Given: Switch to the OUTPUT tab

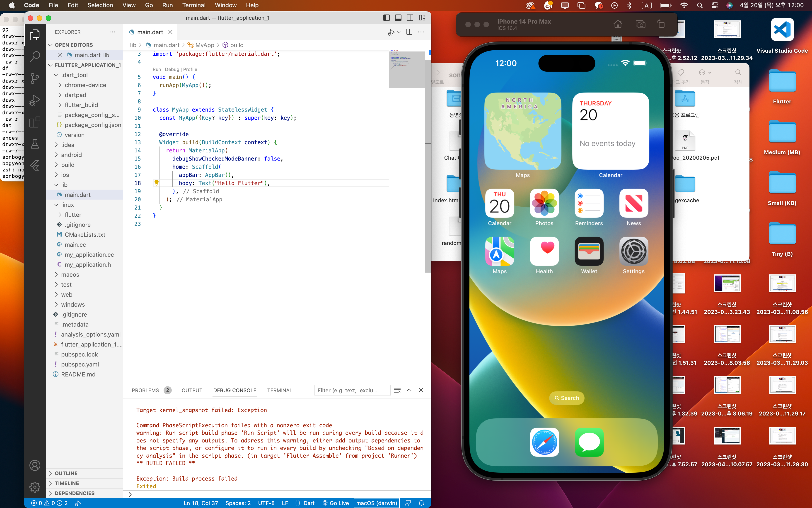Looking at the screenshot, I should [192, 390].
